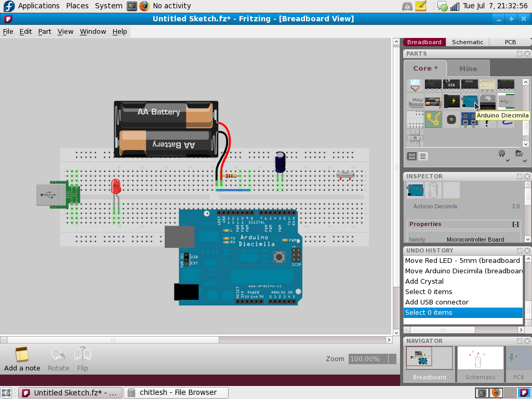The width and height of the screenshot is (532, 399).
Task: Select 'Move Arduino Diecimila' undo entry
Action: [x=463, y=271]
